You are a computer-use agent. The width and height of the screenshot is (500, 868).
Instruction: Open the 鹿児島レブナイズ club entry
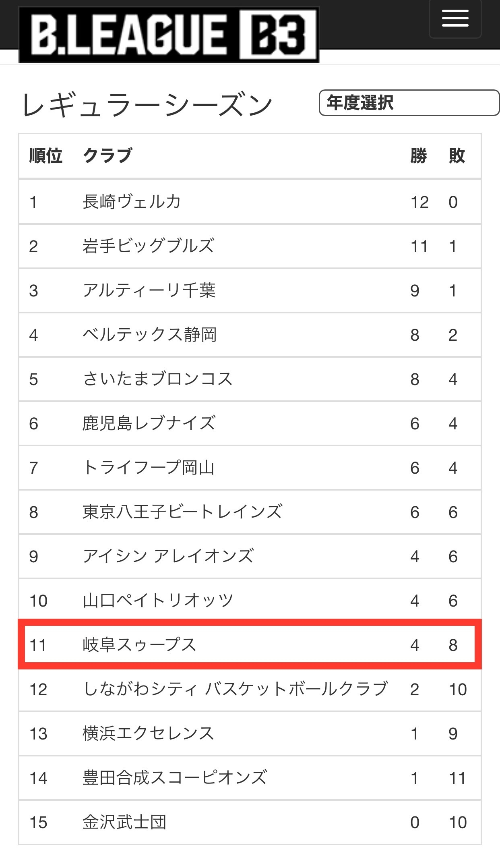tap(149, 423)
